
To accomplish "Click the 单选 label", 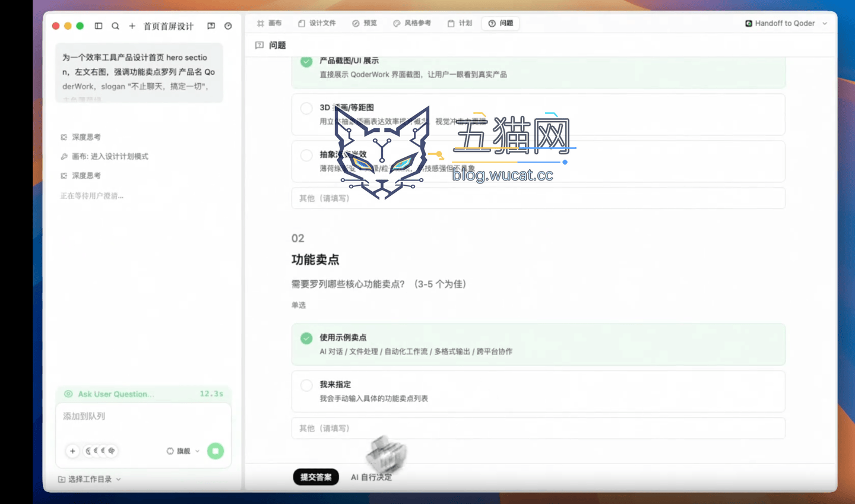I will point(298,305).
